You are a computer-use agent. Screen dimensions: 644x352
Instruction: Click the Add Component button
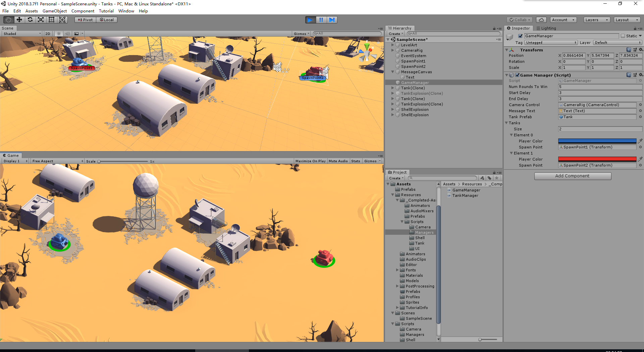pyautogui.click(x=573, y=176)
